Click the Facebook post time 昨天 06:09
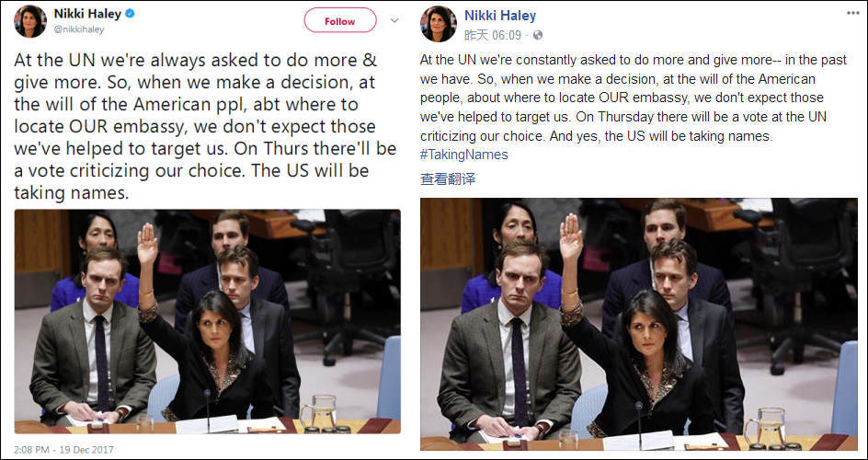868x460 pixels. coord(493,36)
